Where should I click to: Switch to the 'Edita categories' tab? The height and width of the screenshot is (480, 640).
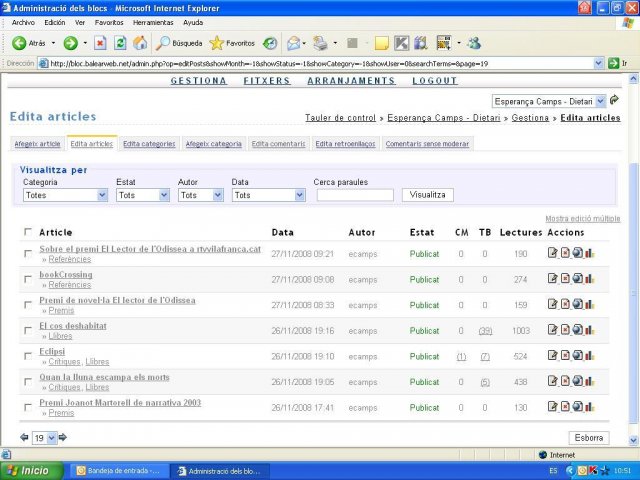pyautogui.click(x=149, y=144)
